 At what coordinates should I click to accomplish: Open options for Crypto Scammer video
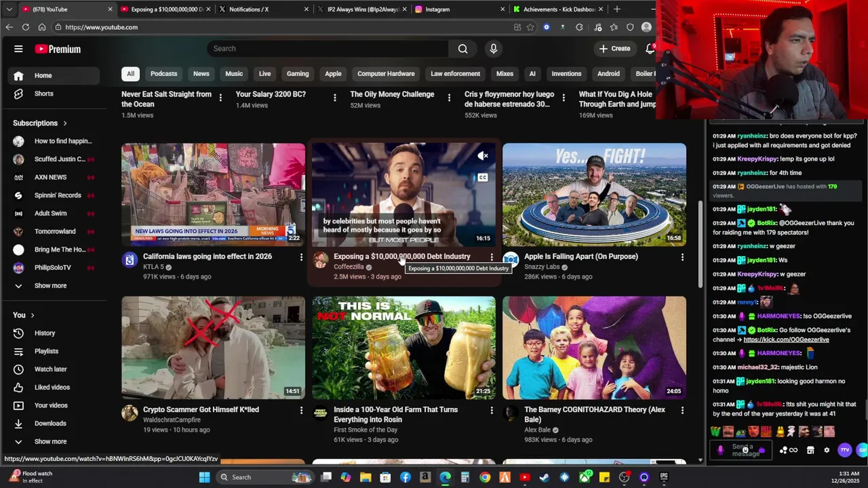[301, 410]
